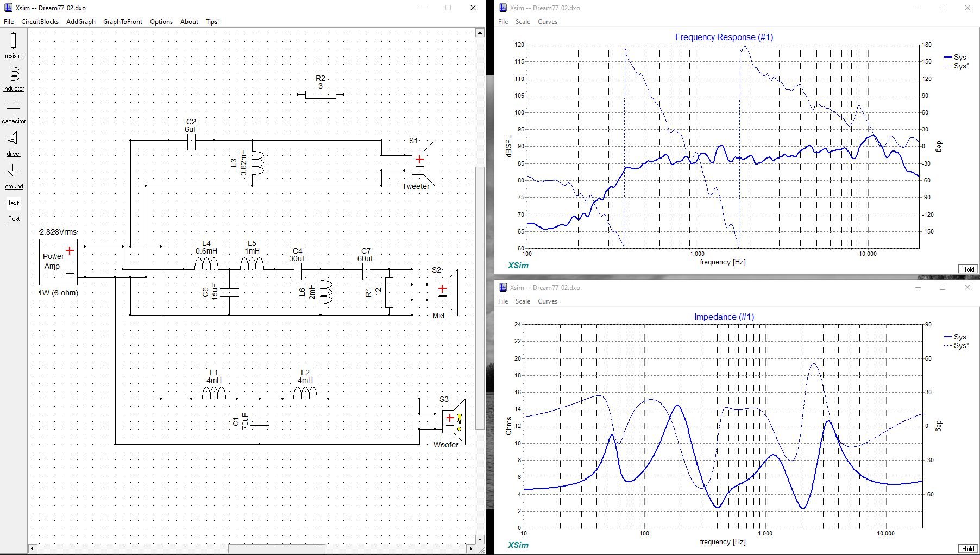980x555 pixels.
Task: Select the unconnected R2 resistor
Action: click(321, 94)
